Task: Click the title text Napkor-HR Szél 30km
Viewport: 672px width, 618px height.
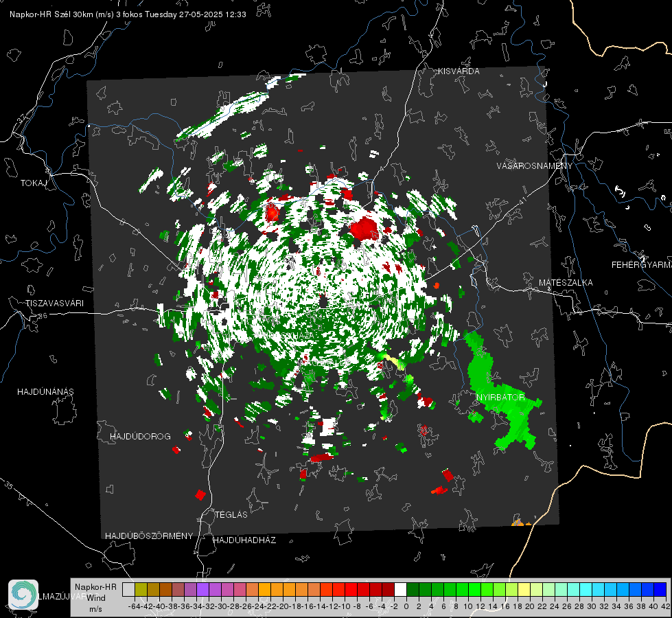Action: 51,14
